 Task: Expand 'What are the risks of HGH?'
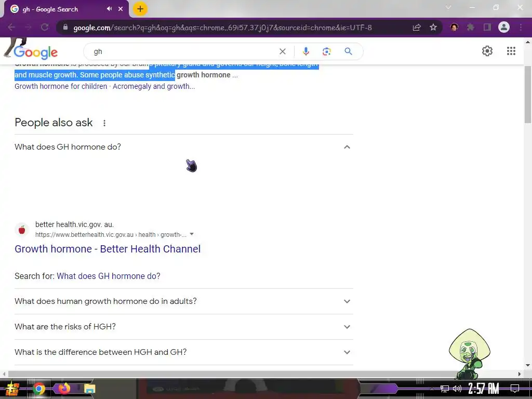tap(183, 327)
